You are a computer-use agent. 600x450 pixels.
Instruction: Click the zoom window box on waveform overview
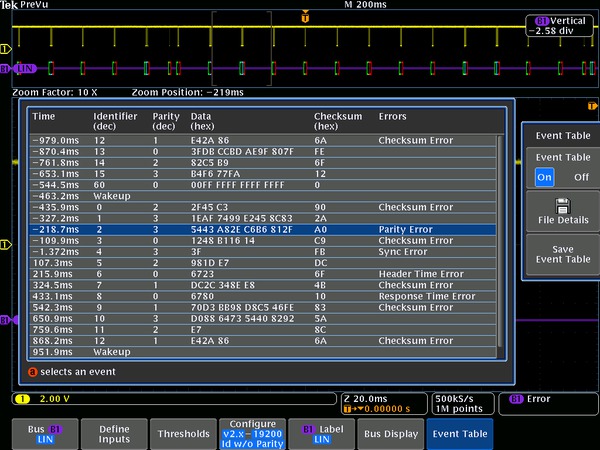(x=242, y=48)
